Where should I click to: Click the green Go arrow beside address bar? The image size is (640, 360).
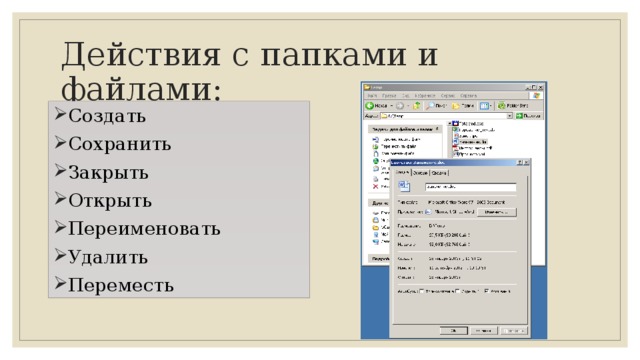click(x=519, y=116)
